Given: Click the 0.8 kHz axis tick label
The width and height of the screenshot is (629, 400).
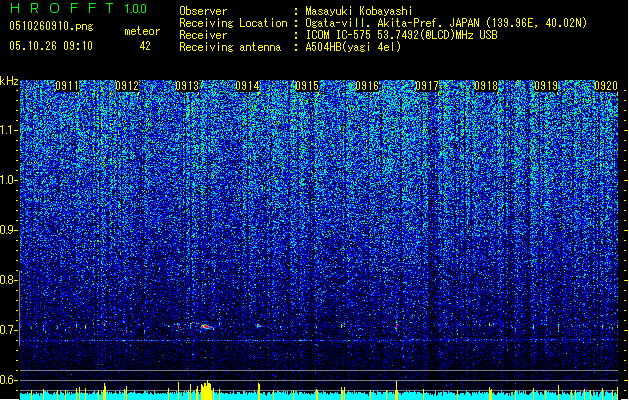Looking at the screenshot, I should point(9,280).
